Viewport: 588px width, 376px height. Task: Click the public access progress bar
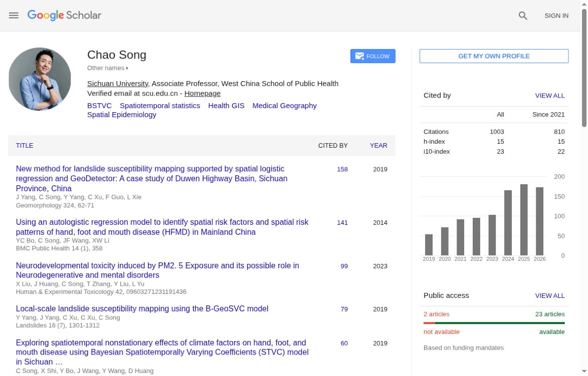494,323
